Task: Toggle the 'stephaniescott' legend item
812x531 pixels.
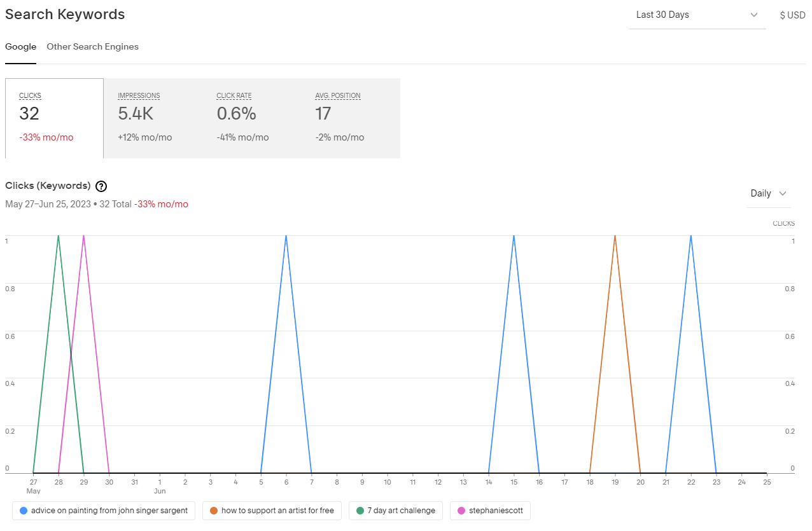Action: 490,511
